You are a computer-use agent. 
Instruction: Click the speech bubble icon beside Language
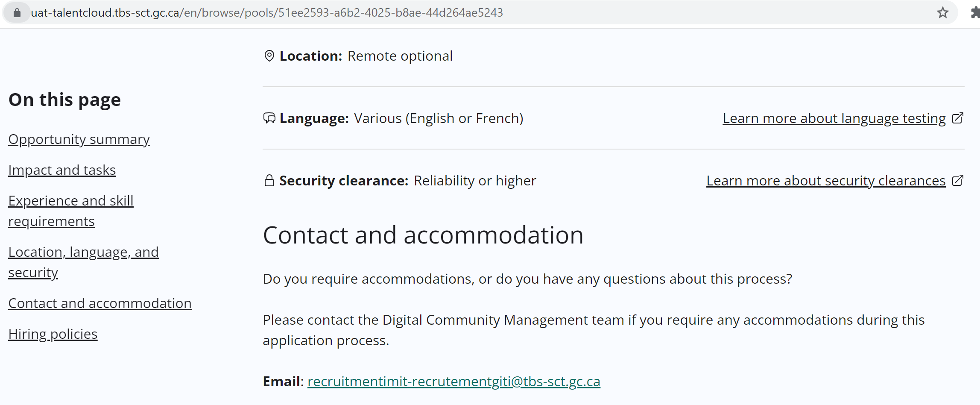[269, 118]
